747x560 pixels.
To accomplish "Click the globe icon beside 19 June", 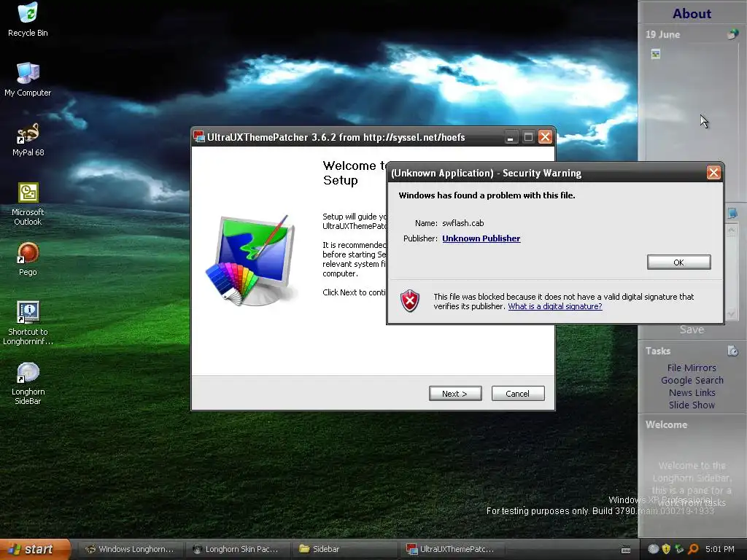I will click(x=732, y=34).
